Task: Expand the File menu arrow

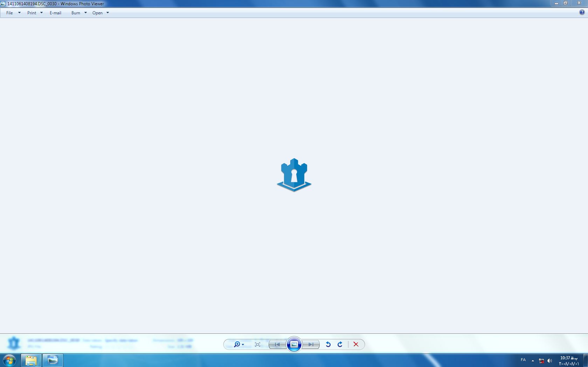Action: point(19,13)
